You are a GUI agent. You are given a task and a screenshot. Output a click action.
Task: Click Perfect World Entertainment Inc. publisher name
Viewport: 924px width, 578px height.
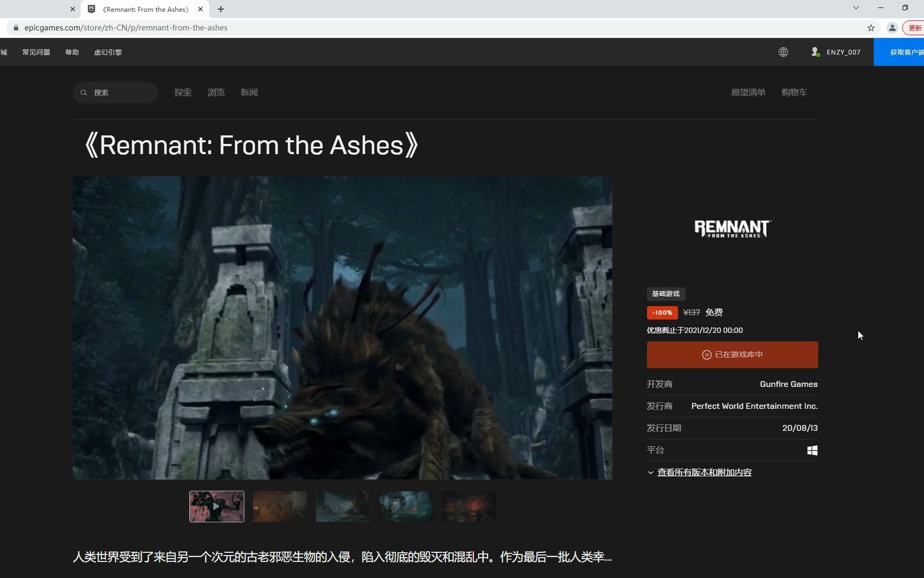point(754,406)
